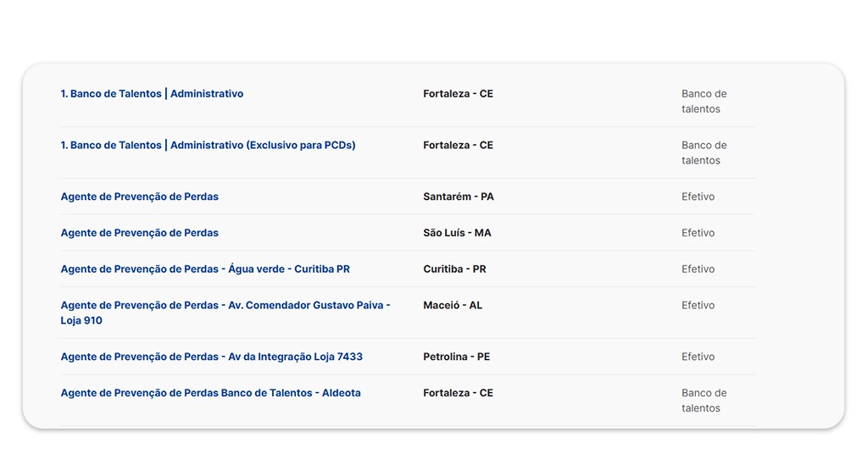Viewport: 868px width, 454px height.
Task: Open the Agente de Prevenção job in São Luís
Action: click(x=139, y=233)
